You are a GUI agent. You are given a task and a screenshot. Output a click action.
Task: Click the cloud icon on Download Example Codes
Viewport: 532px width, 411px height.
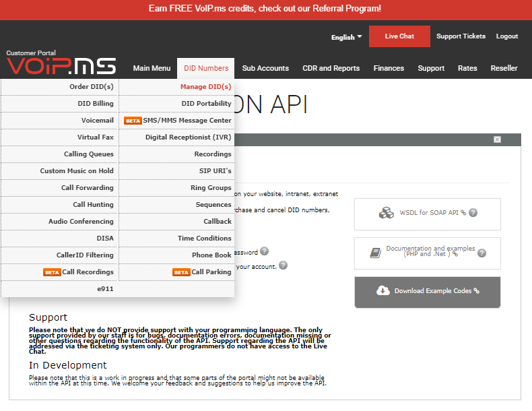(x=383, y=291)
